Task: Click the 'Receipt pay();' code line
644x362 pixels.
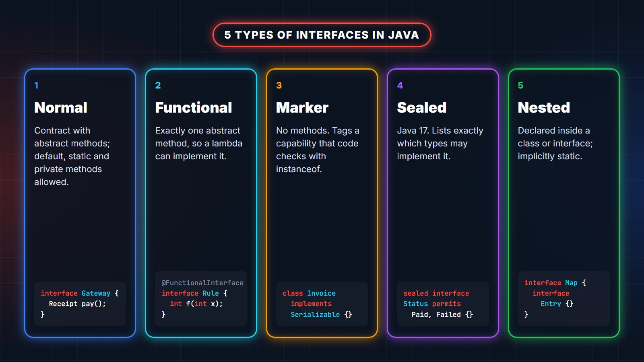Action: (x=77, y=304)
